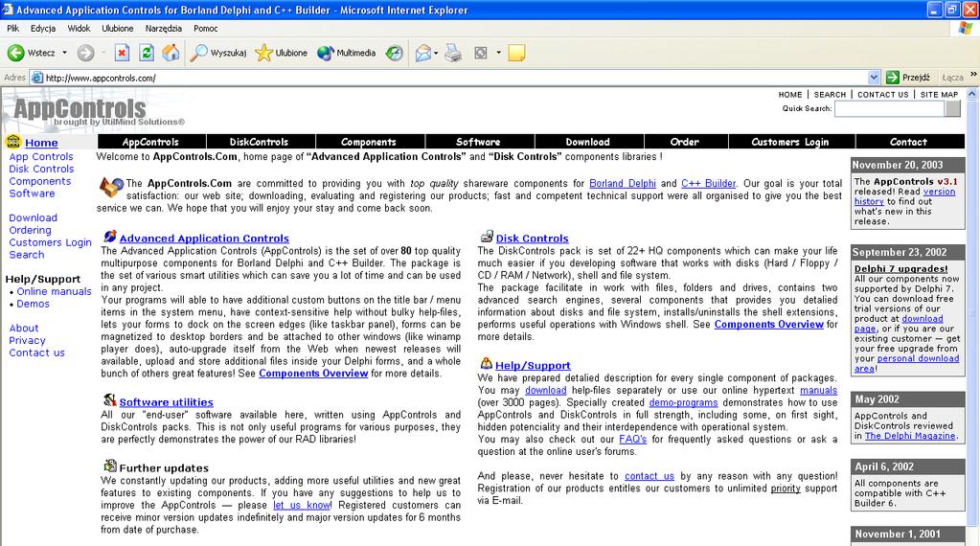The height and width of the screenshot is (546, 980).
Task: Open the History clock icon
Action: tap(395, 53)
